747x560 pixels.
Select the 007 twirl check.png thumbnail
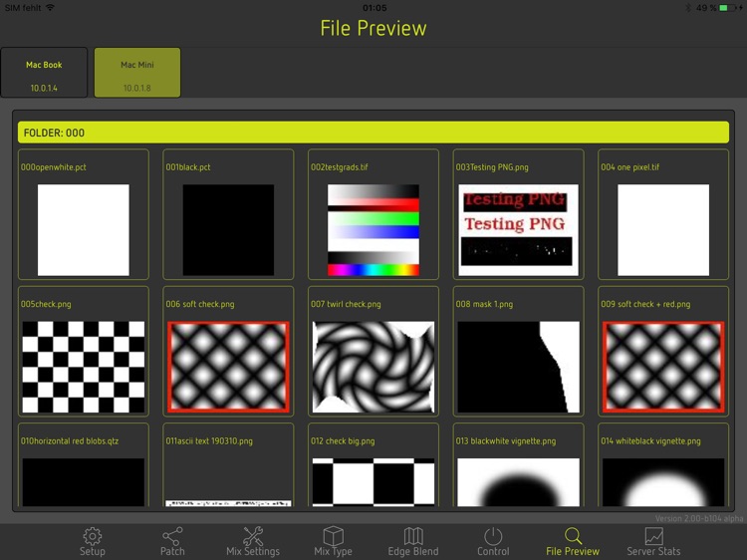[373, 367]
